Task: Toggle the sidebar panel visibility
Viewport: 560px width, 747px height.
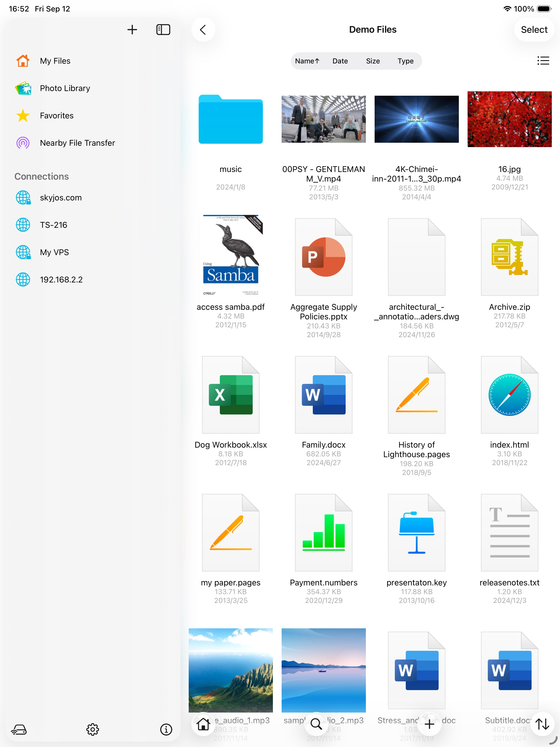Action: [163, 30]
